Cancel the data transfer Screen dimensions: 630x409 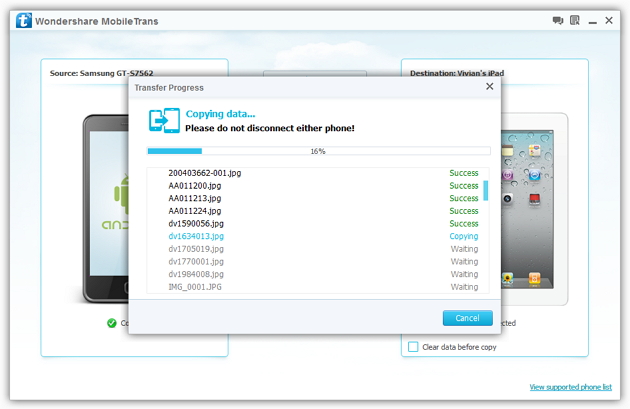(468, 318)
